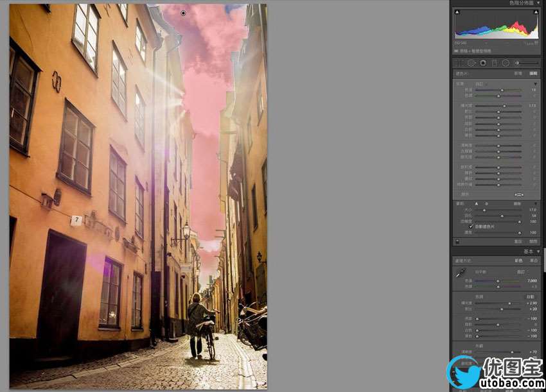
Task: Adjust Basic panel Shadows slider handle
Action: click(x=498, y=325)
